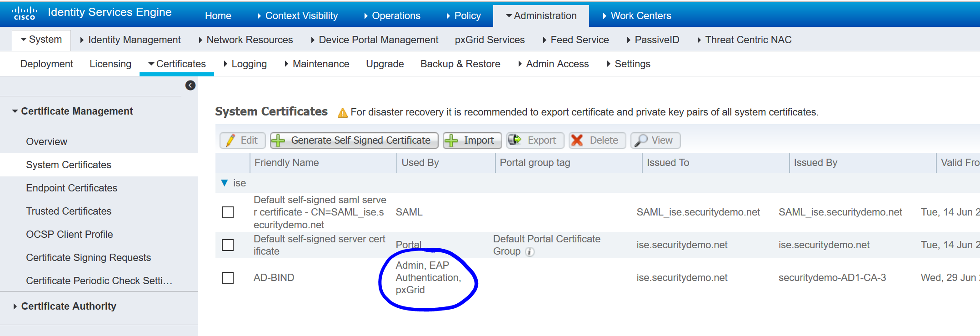Viewport: 980px width, 336px height.
Task: Click the pencil Edit toolbar button
Action: pos(243,140)
